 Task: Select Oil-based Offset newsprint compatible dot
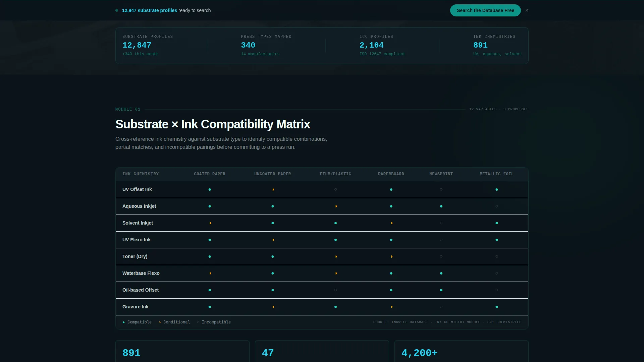[x=441, y=290]
